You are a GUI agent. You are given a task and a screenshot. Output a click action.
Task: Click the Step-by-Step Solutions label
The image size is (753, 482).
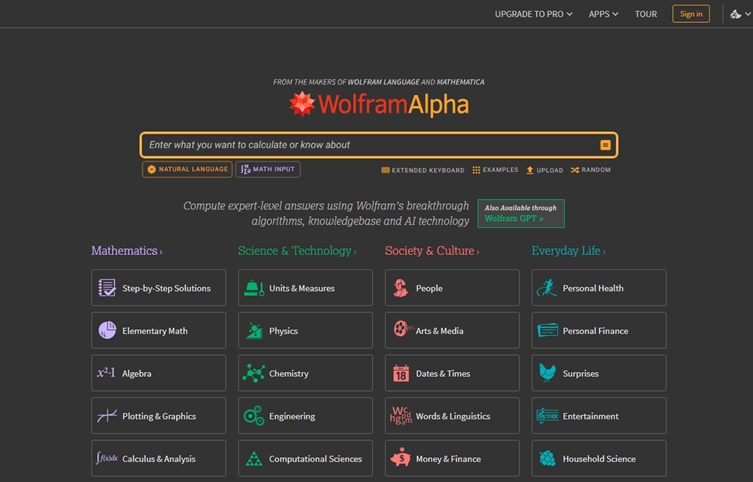(166, 288)
